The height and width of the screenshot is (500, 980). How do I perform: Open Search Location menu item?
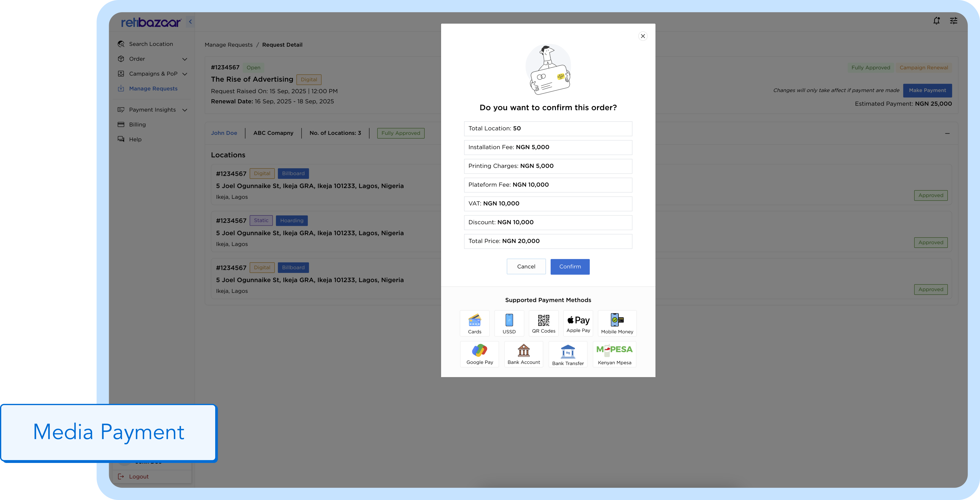click(x=151, y=44)
